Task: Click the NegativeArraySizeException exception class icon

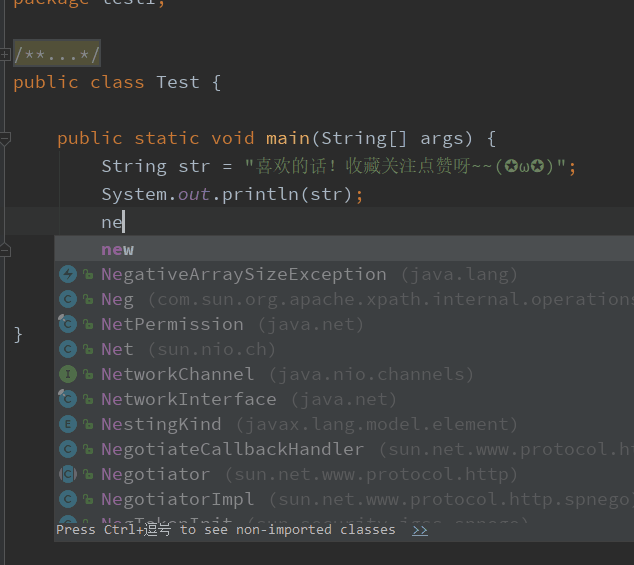Action: 68,274
